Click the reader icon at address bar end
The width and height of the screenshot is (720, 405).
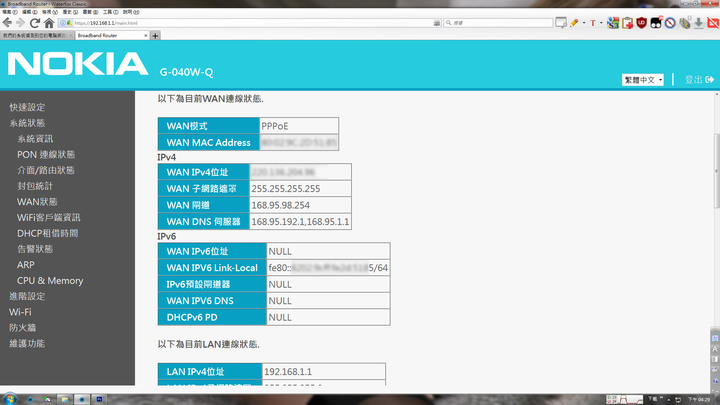(437, 23)
